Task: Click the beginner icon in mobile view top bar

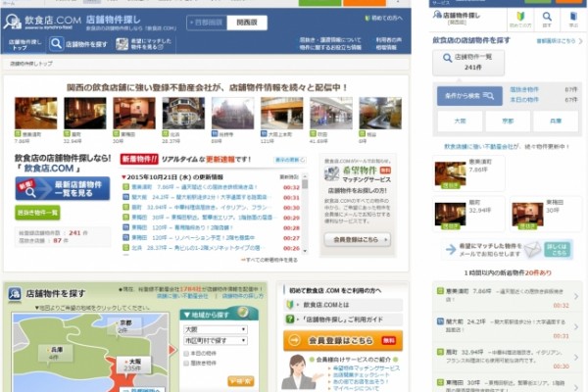Action: coord(520,17)
